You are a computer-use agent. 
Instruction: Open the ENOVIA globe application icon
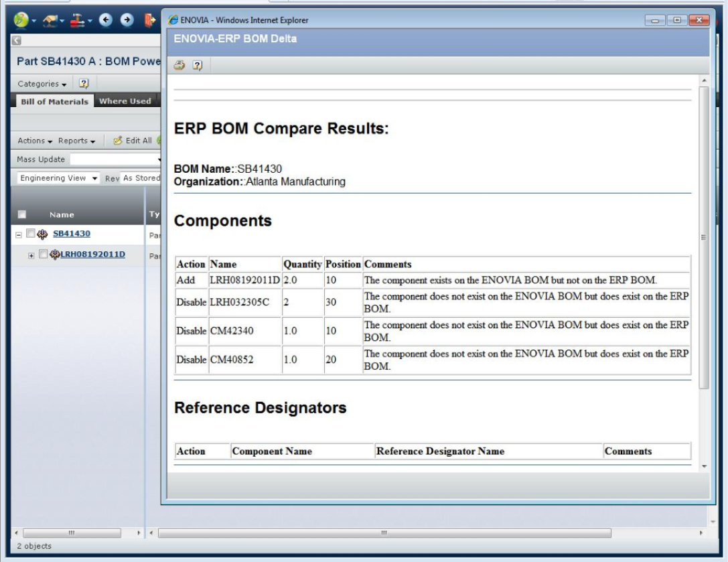(21, 19)
